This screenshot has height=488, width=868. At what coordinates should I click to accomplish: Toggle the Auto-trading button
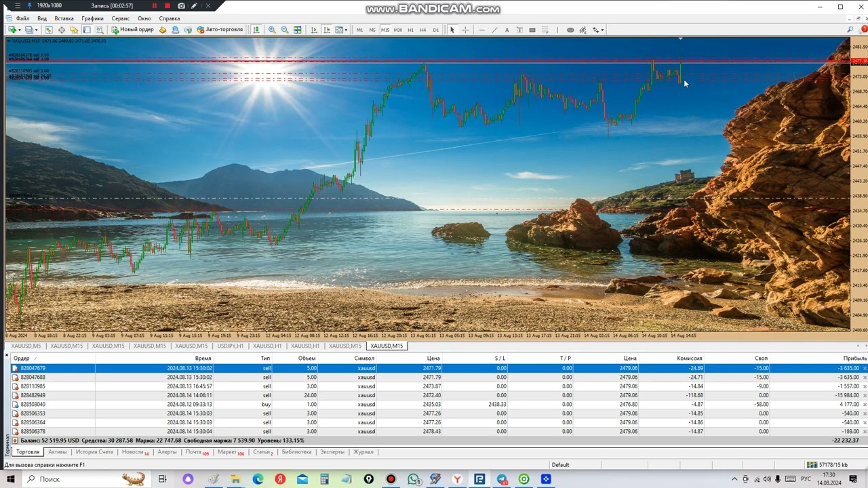220,30
